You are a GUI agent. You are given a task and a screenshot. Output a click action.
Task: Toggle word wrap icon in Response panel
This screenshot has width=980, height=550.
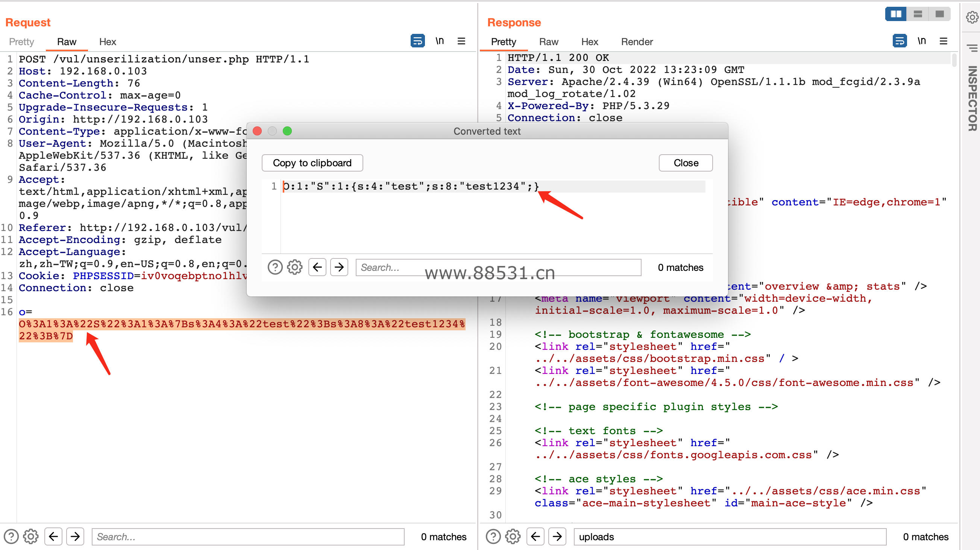(x=900, y=41)
